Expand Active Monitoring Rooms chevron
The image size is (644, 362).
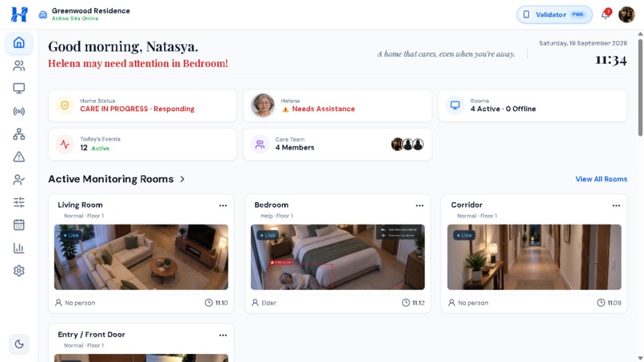click(182, 179)
